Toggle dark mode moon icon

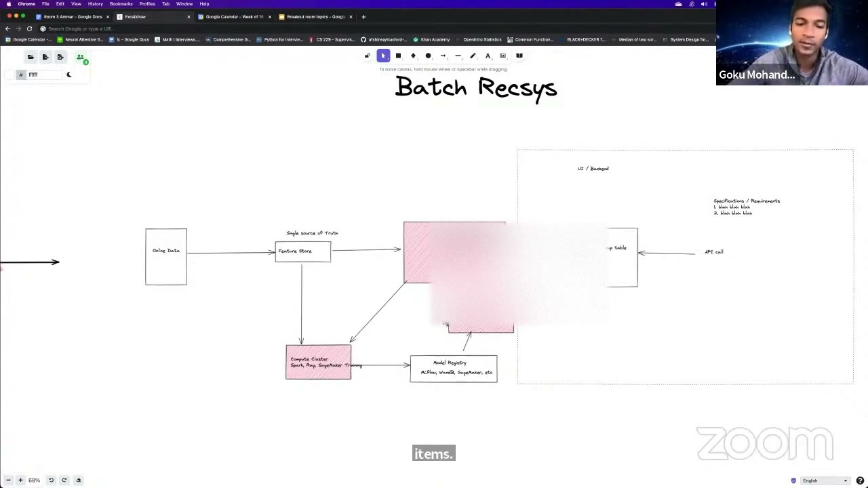tap(68, 75)
